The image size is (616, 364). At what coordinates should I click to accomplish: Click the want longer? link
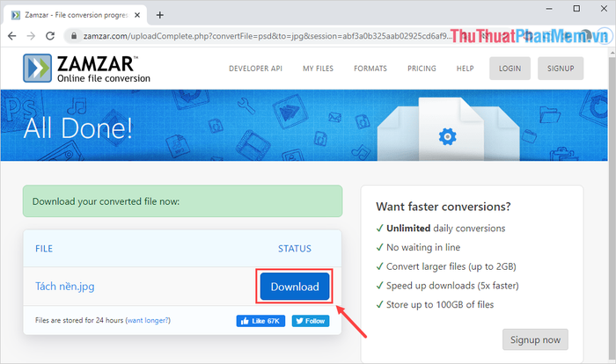[148, 320]
